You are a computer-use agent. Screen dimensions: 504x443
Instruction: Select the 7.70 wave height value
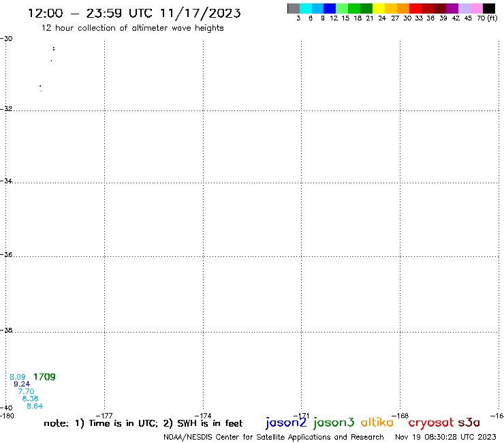26,391
